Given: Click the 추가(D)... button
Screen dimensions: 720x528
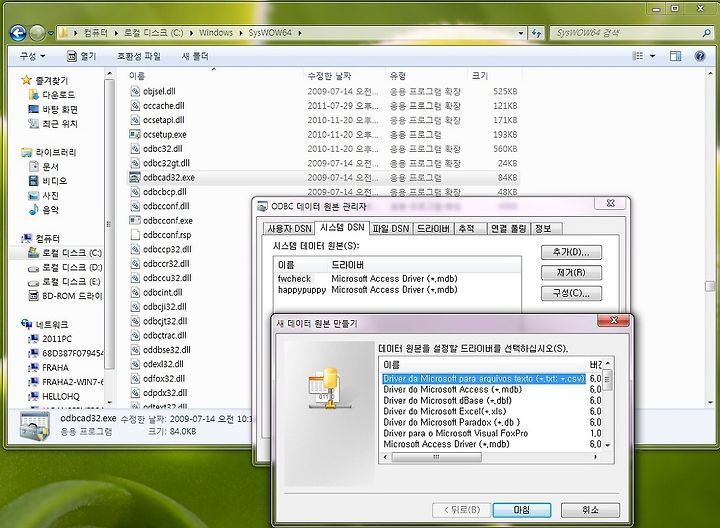Looking at the screenshot, I should (x=571, y=252).
